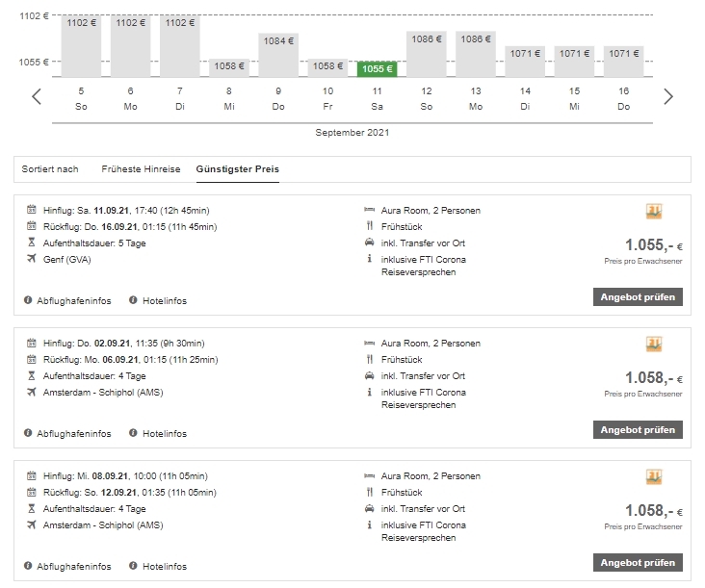Click the info icon beside Hotelinfos in third offer
The width and height of the screenshot is (705, 588).
tap(133, 567)
